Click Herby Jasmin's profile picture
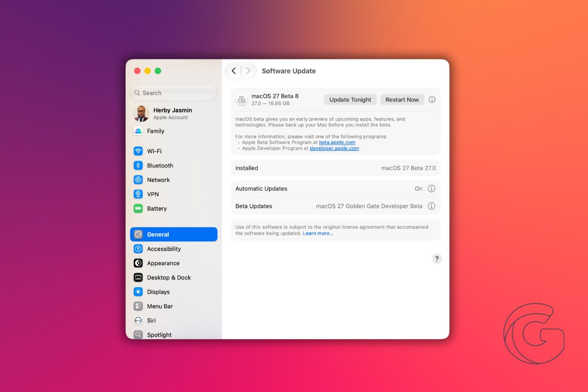The height and width of the screenshot is (392, 588). tap(141, 114)
